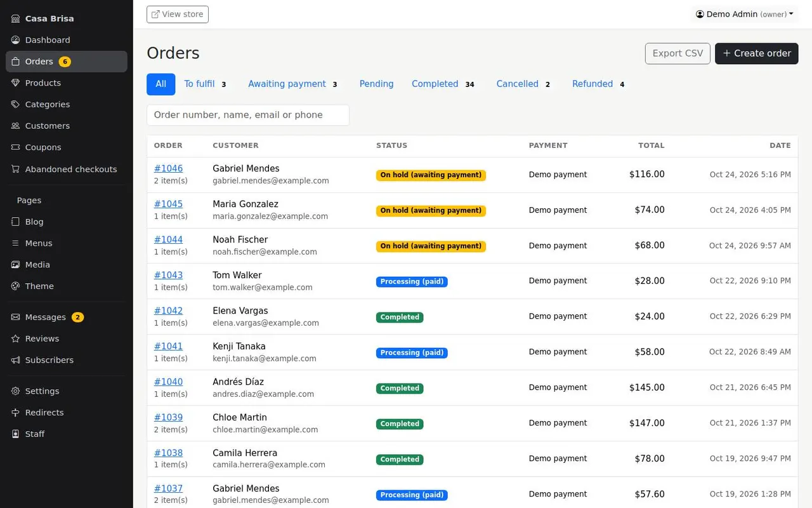Image resolution: width=812 pixels, height=508 pixels.
Task: Click the Theme palette icon
Action: click(x=15, y=286)
